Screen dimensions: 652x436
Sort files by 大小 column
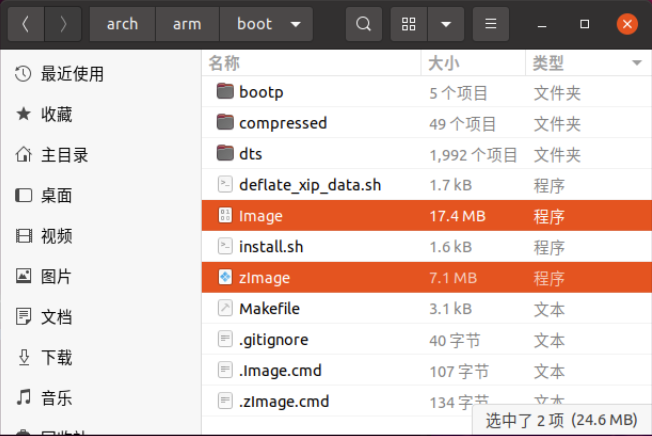(x=444, y=63)
